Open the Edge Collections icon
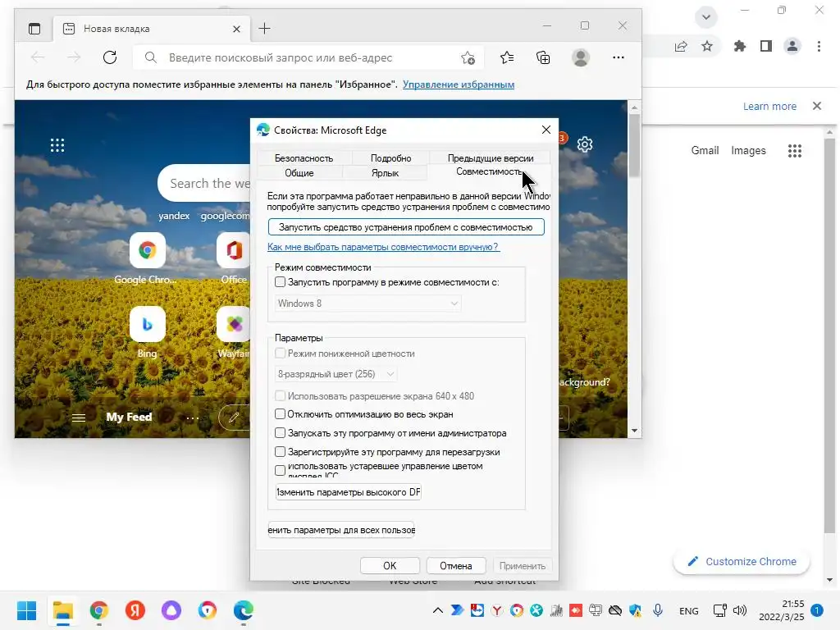 (543, 57)
